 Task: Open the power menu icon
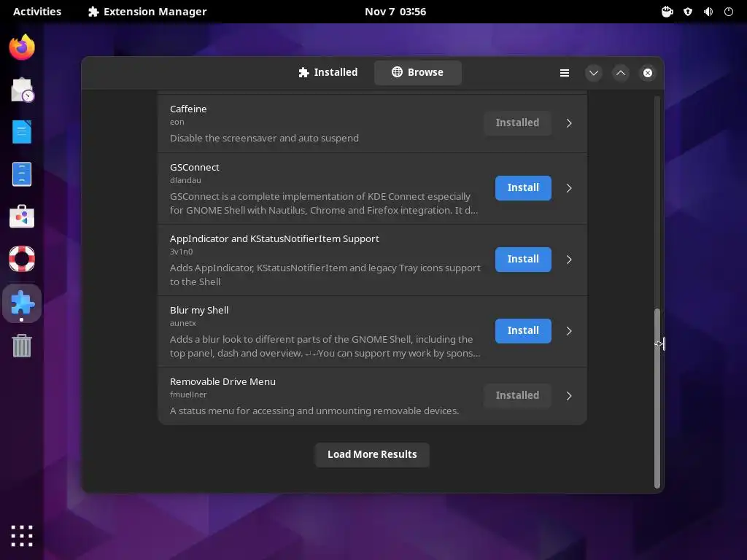[729, 12]
